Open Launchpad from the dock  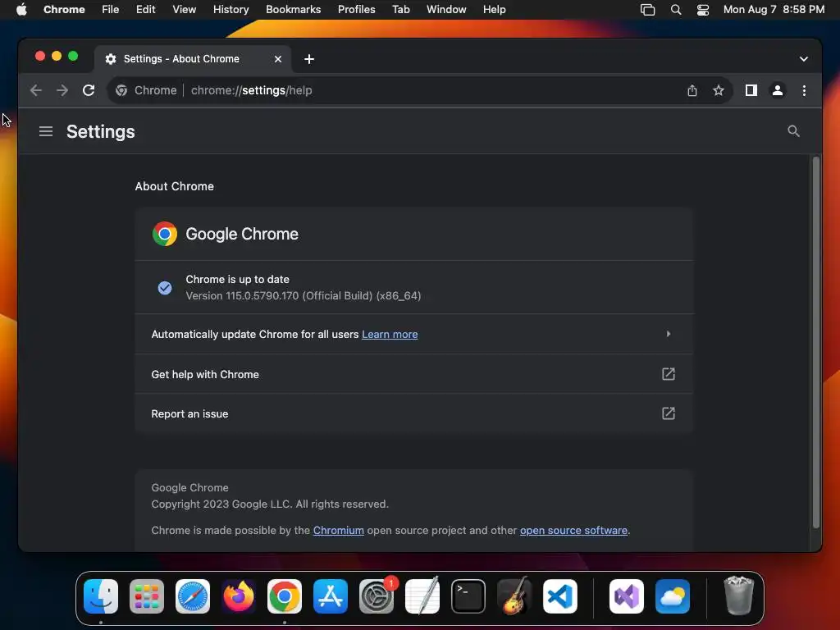(147, 596)
